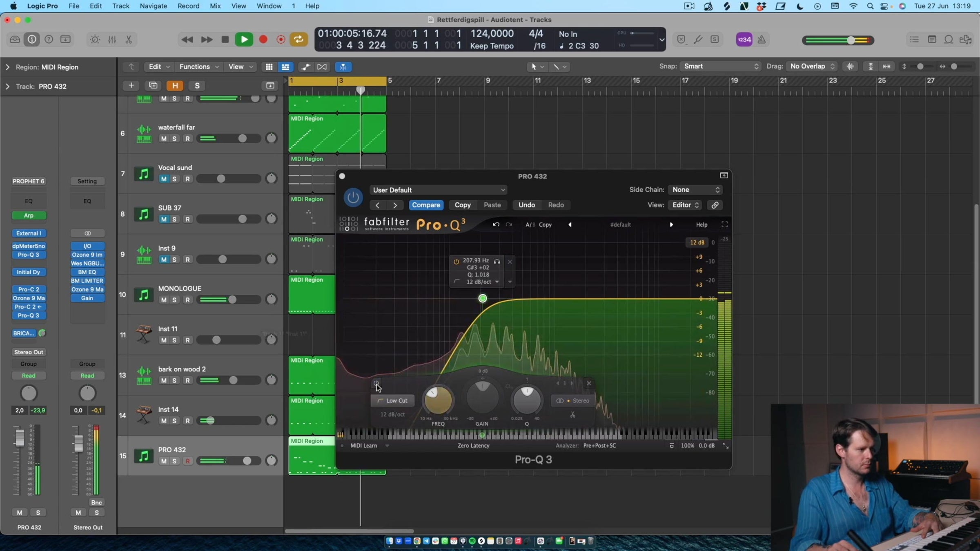The width and height of the screenshot is (980, 551).
Task: Open the Navigate menu
Action: point(153,6)
